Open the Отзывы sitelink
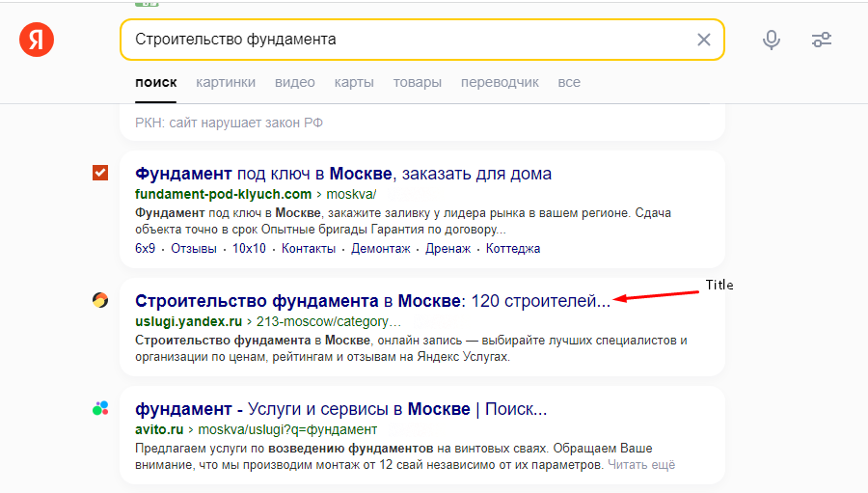The height and width of the screenshot is (493, 868). pos(194,249)
